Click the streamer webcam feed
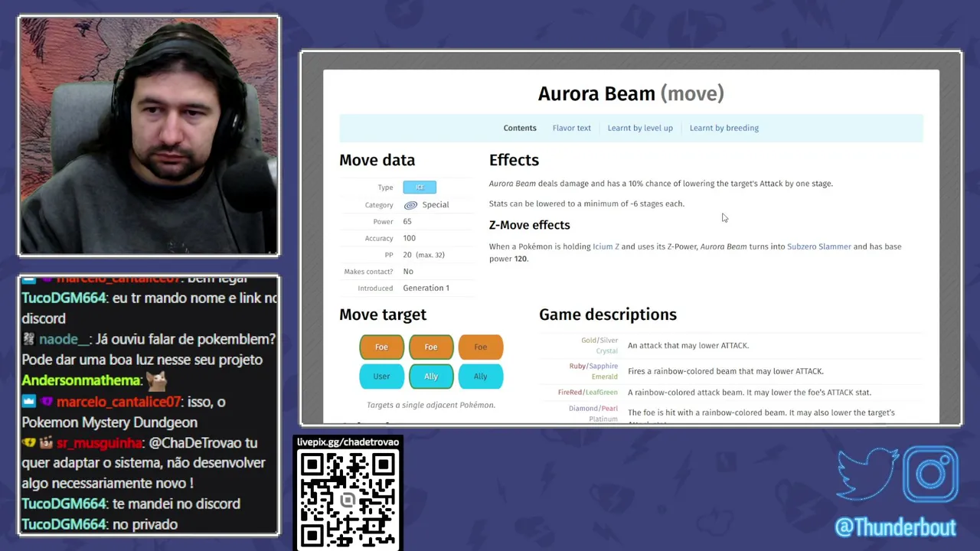The image size is (980, 551). point(149,136)
